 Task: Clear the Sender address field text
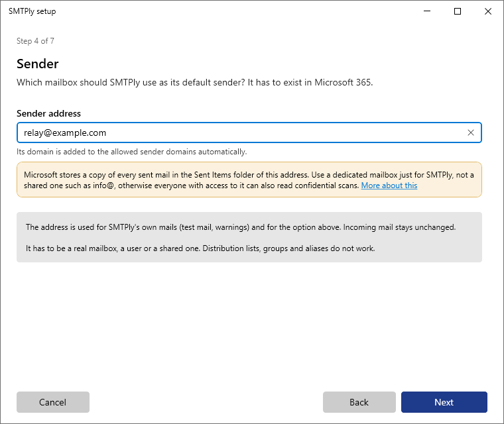[471, 132]
